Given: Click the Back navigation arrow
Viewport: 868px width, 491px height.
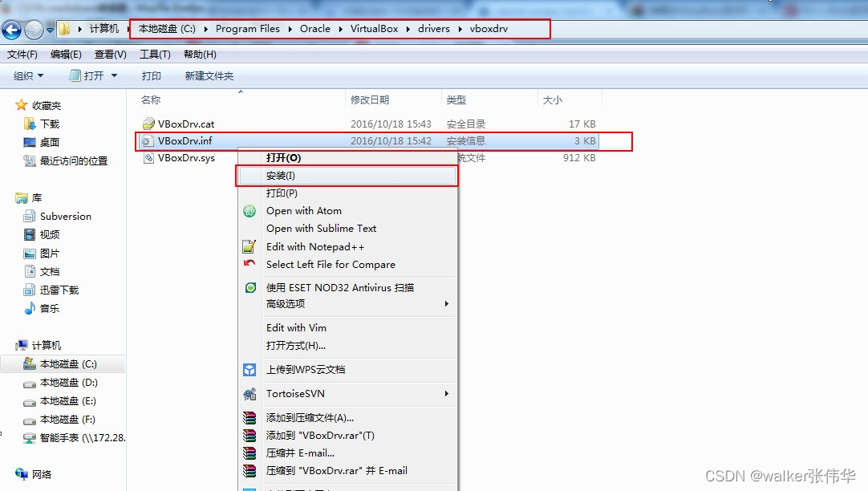Looking at the screenshot, I should coord(11,30).
